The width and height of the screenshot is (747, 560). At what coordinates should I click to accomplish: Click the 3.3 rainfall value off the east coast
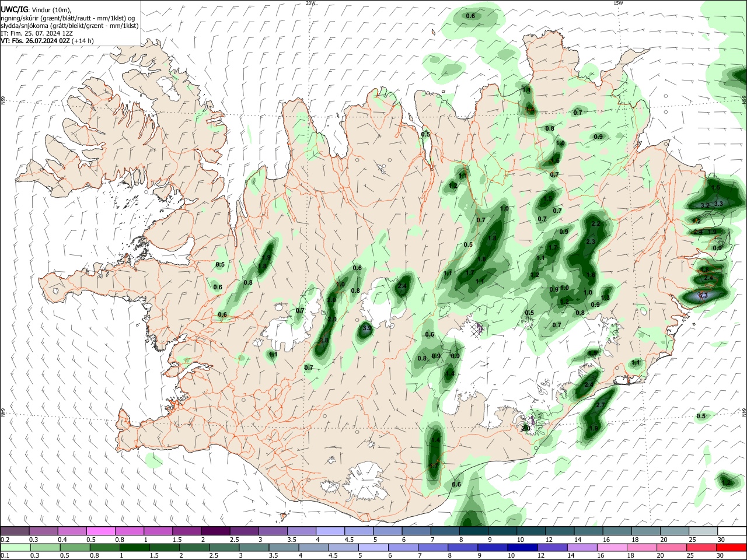[x=719, y=204]
